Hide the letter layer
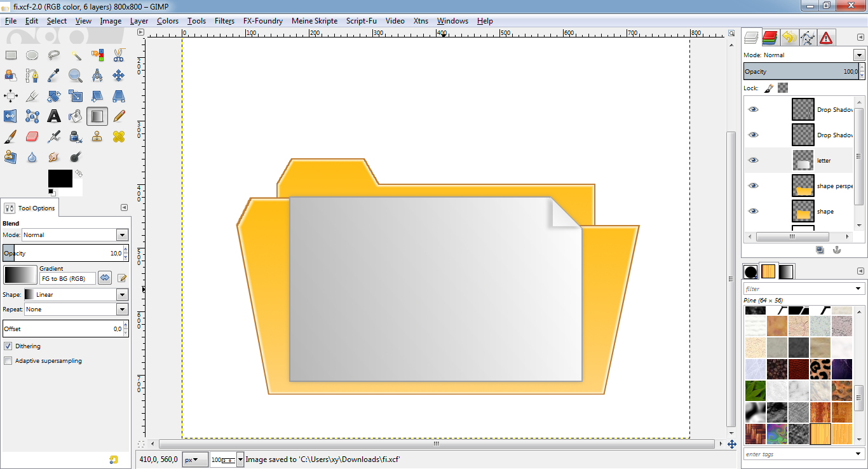The image size is (868, 469). 753,160
